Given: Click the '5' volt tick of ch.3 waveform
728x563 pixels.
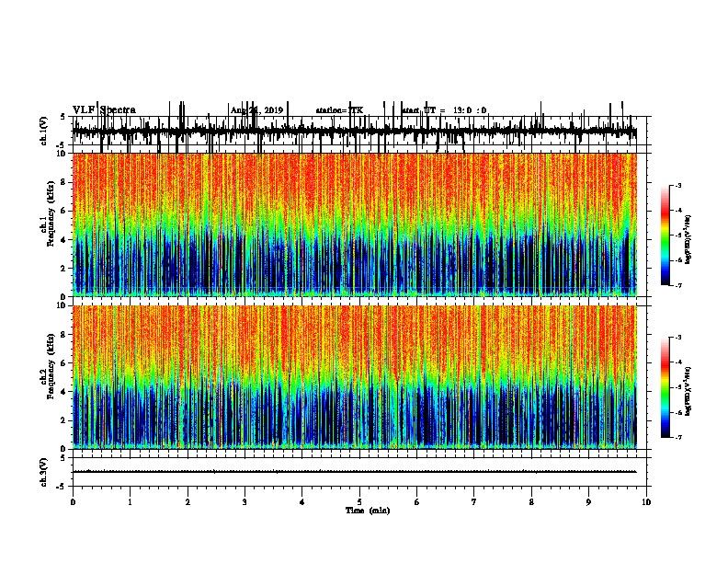Looking at the screenshot, I should coord(63,457).
